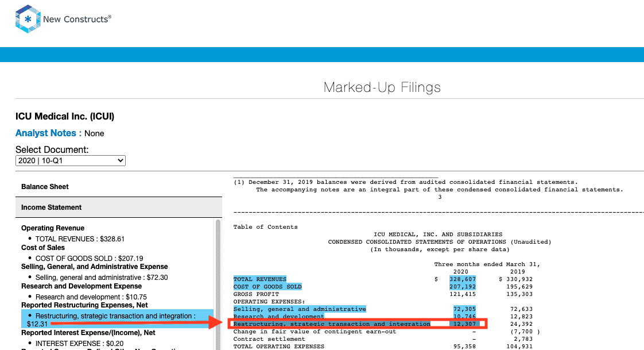
Task: Click highlighted Selling, general and administrative filing line
Action: point(300,309)
